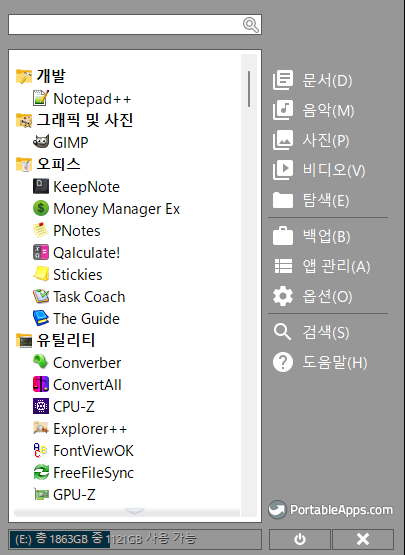The width and height of the screenshot is (405, 555).
Task: Open the 백업(B) label
Action: [326, 236]
